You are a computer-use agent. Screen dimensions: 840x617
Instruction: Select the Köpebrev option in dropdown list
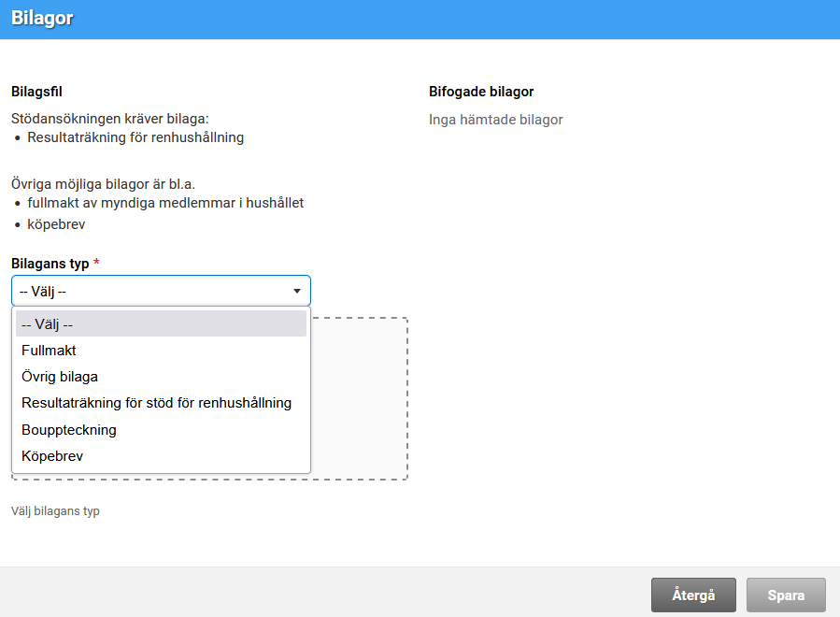[52, 456]
